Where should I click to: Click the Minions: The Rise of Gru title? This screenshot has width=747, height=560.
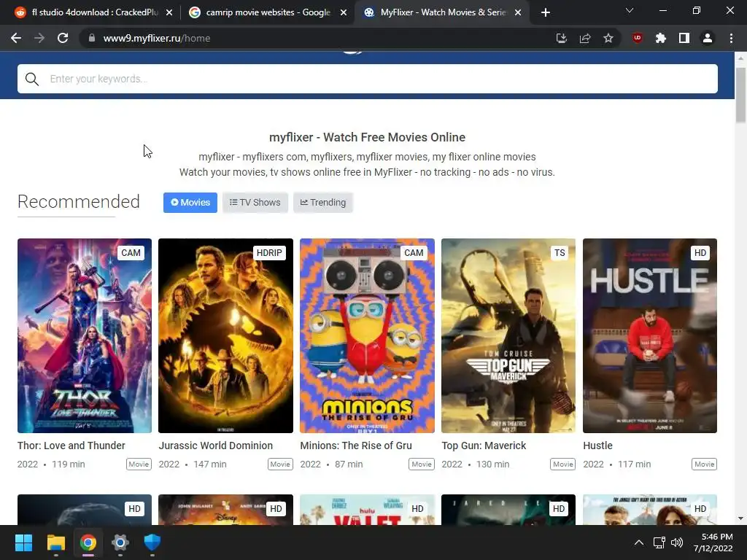pyautogui.click(x=356, y=446)
